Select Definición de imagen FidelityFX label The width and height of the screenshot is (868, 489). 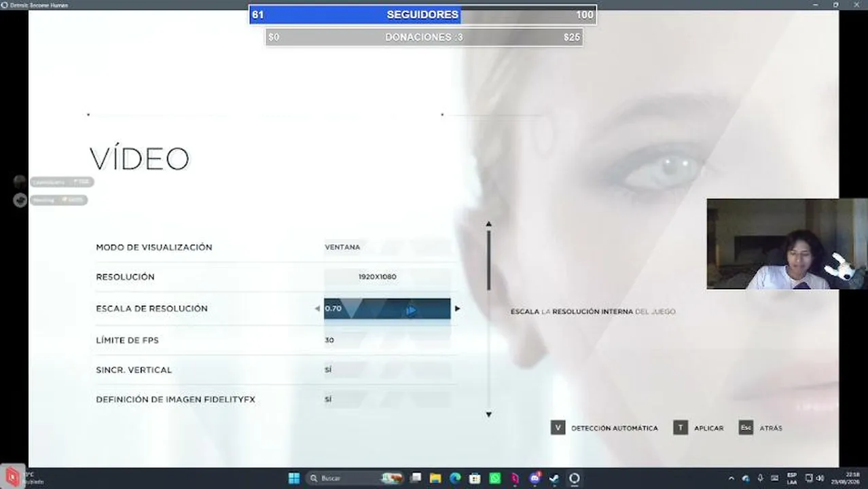click(175, 399)
